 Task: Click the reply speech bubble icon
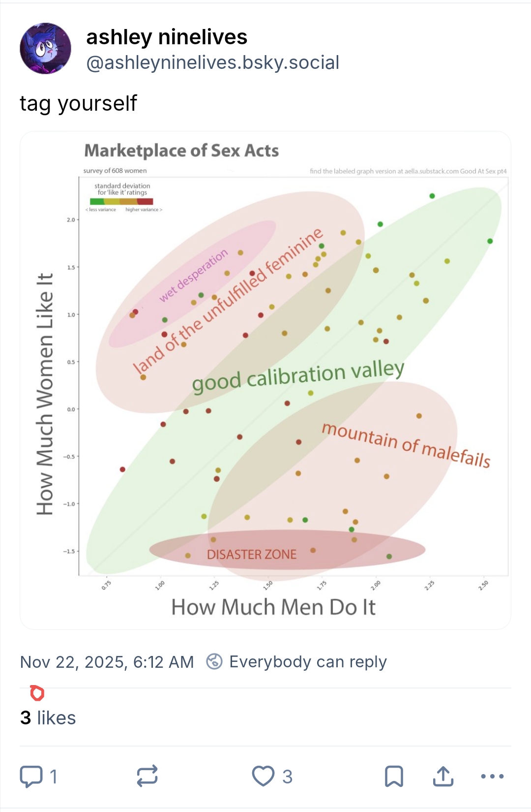(x=31, y=776)
